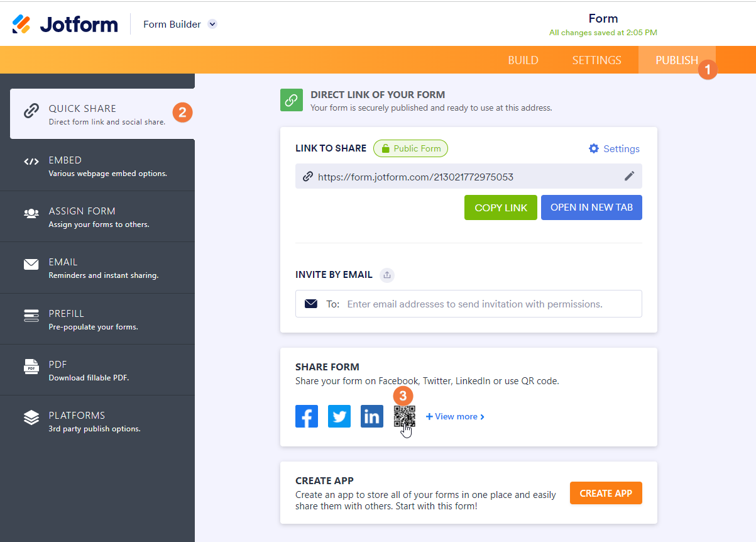Edit the form URL with the pencil icon
Viewport: 756px width, 542px height.
(x=629, y=177)
